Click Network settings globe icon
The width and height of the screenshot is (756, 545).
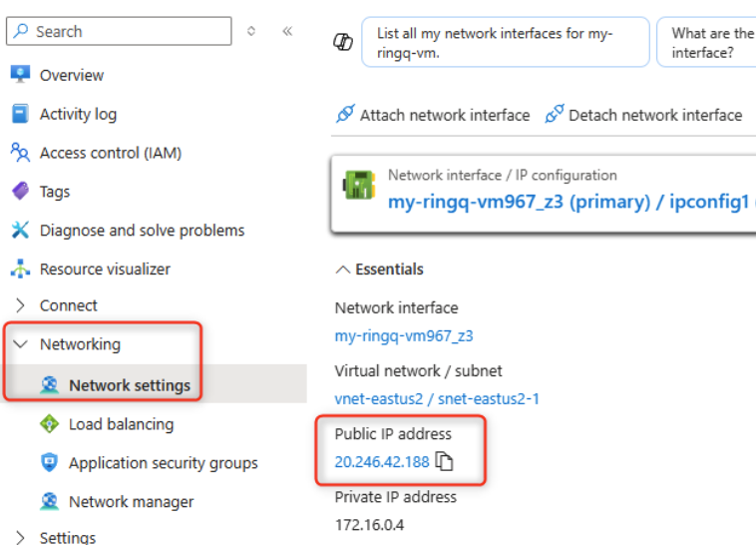pos(49,384)
